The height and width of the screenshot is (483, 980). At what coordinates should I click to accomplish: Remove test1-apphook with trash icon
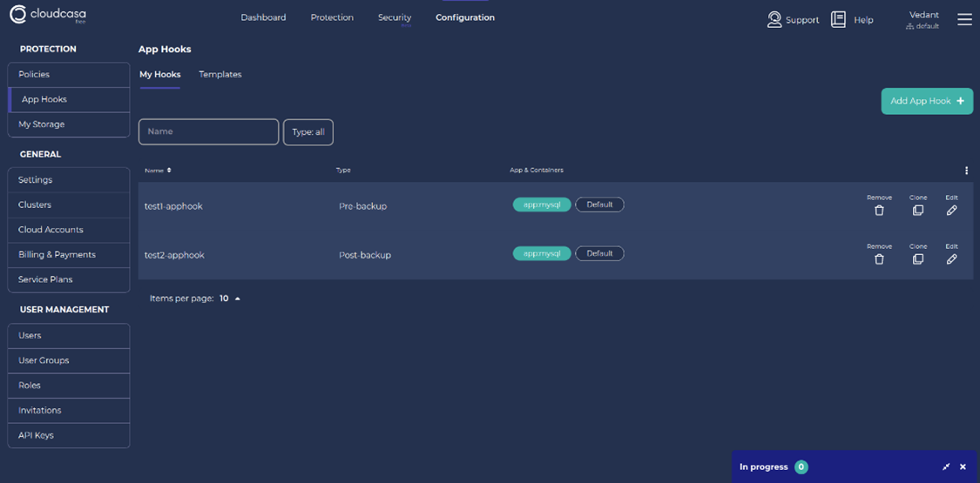[879, 211]
